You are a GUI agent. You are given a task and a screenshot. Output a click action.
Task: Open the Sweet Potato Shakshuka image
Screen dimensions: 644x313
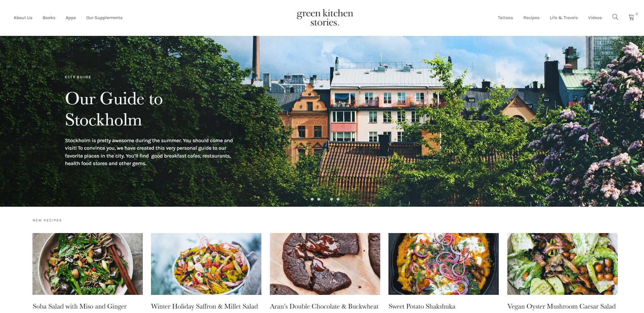click(x=443, y=264)
